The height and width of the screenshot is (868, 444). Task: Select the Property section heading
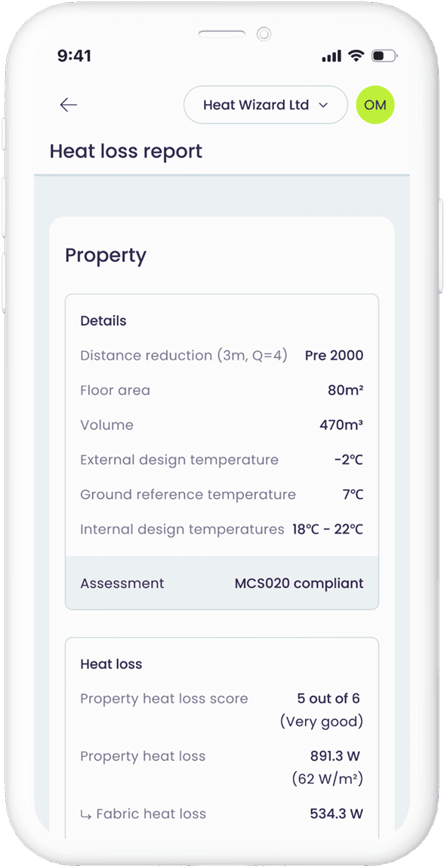[x=106, y=255]
